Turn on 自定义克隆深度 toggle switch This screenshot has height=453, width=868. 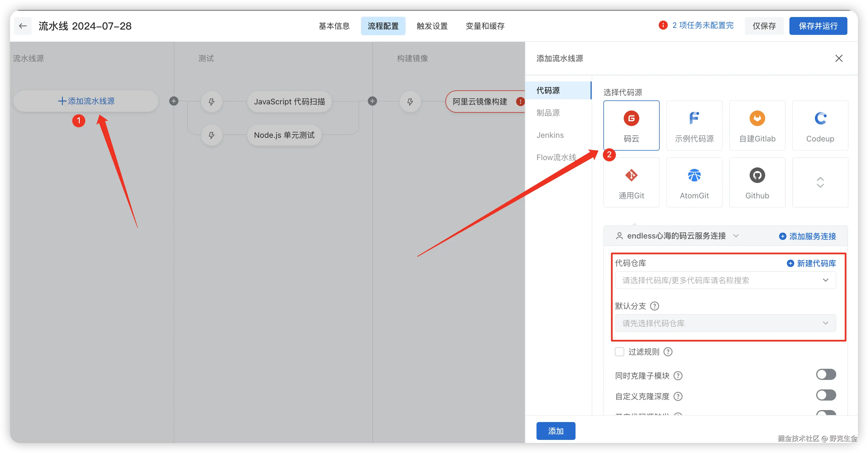[826, 395]
